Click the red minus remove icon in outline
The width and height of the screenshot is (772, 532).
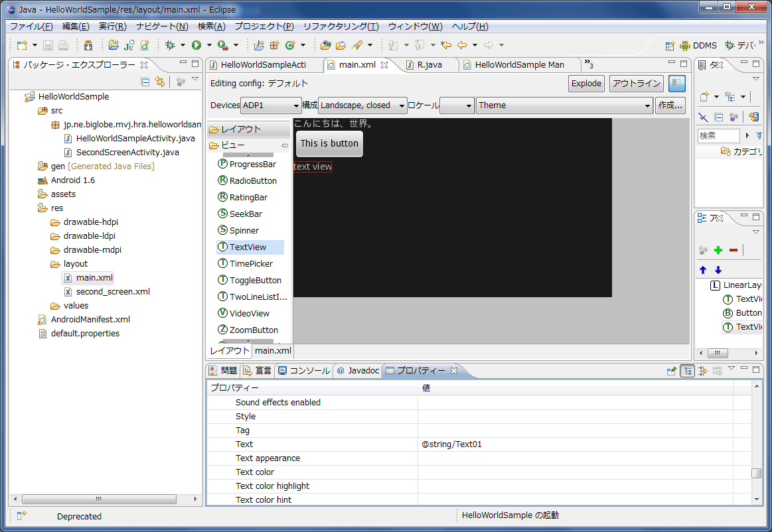coord(733,250)
